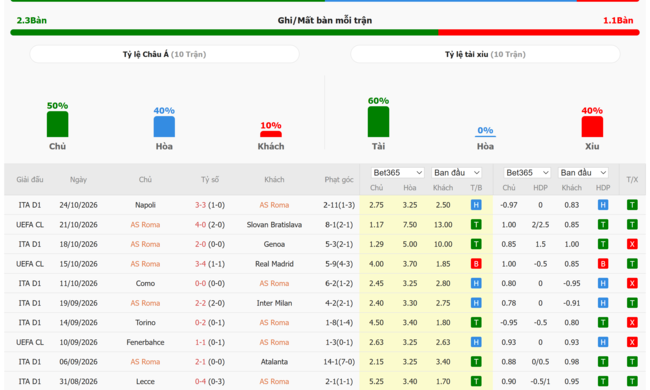Click the blue 40% Hòa bar

pyautogui.click(x=164, y=126)
